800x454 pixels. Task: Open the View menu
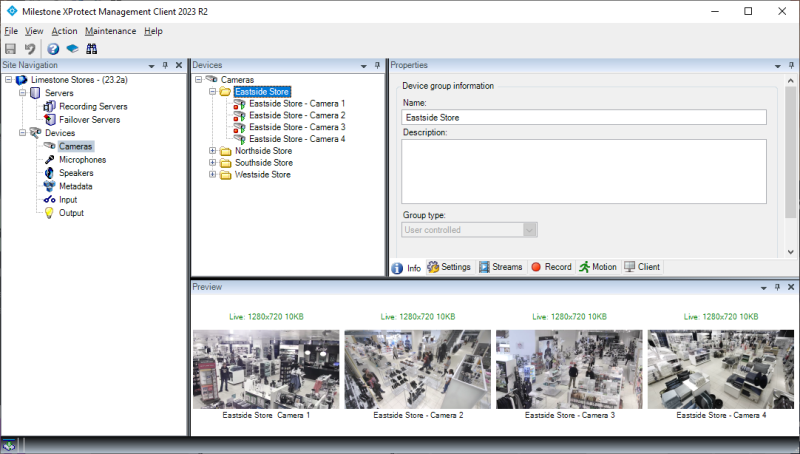(x=34, y=31)
